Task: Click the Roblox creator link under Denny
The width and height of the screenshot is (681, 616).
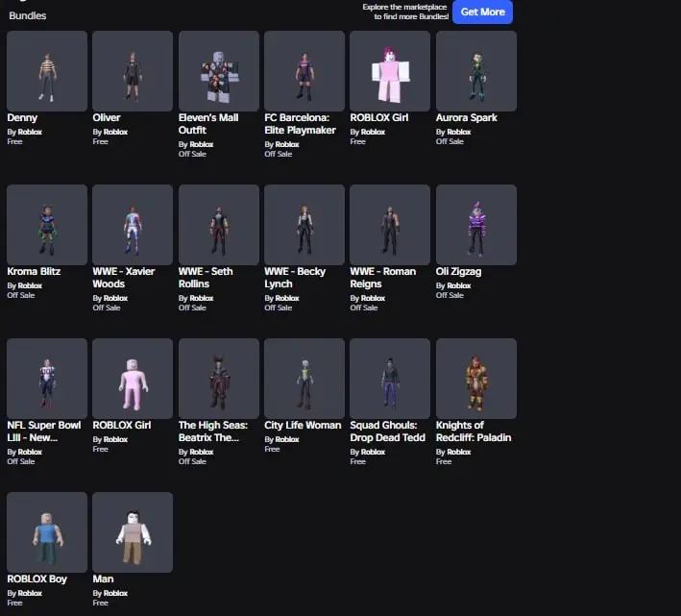Action: (30, 132)
